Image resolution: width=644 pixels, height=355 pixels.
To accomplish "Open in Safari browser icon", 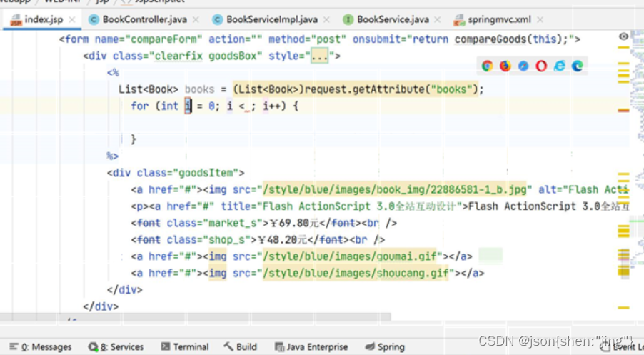I will tap(523, 66).
